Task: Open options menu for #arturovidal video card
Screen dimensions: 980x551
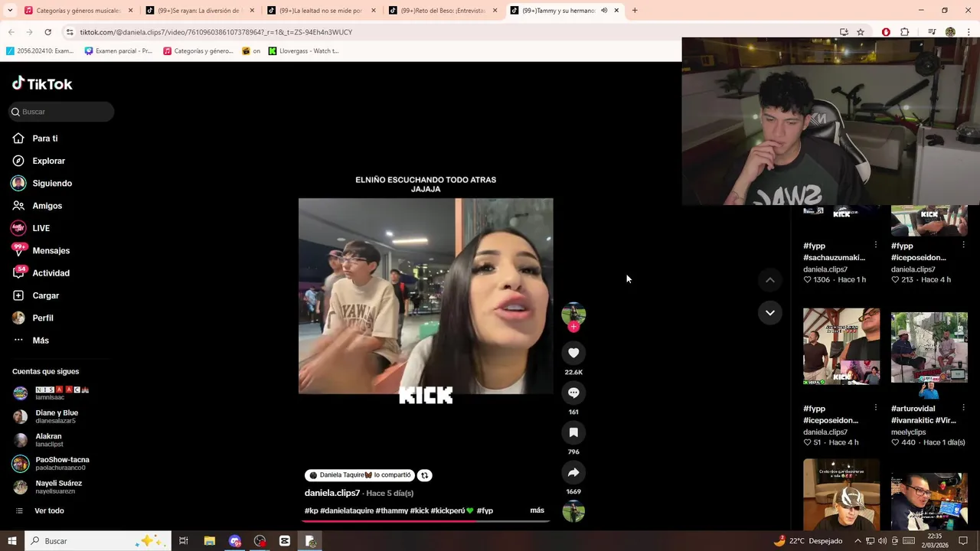Action: 963,408
